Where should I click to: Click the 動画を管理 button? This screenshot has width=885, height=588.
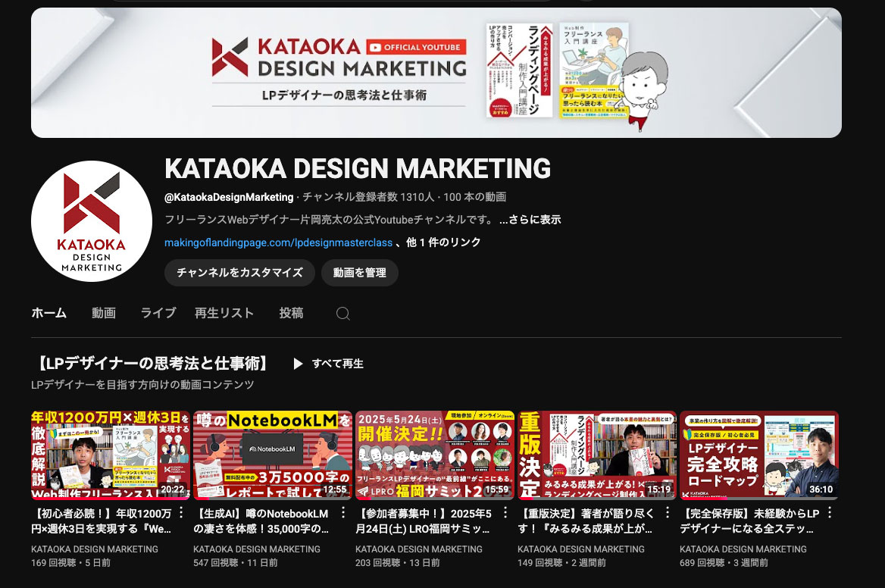point(359,273)
